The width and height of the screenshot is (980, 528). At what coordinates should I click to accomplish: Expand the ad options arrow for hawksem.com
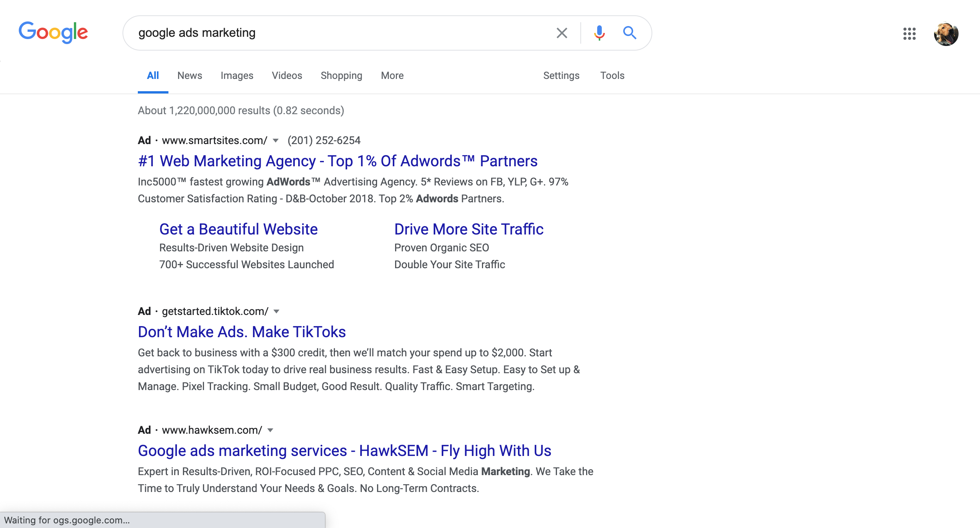tap(270, 430)
